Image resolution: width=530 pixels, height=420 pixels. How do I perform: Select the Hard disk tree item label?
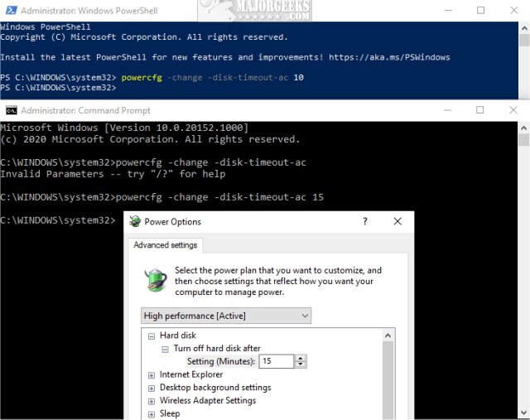pos(178,336)
